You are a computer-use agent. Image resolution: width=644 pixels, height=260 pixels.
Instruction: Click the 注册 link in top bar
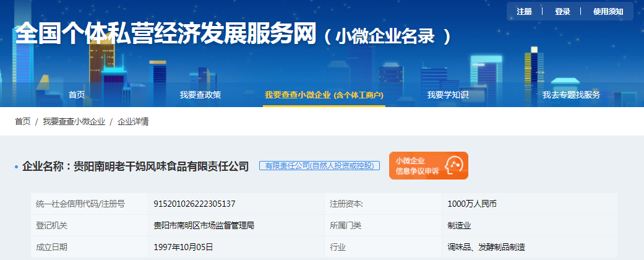(524, 12)
